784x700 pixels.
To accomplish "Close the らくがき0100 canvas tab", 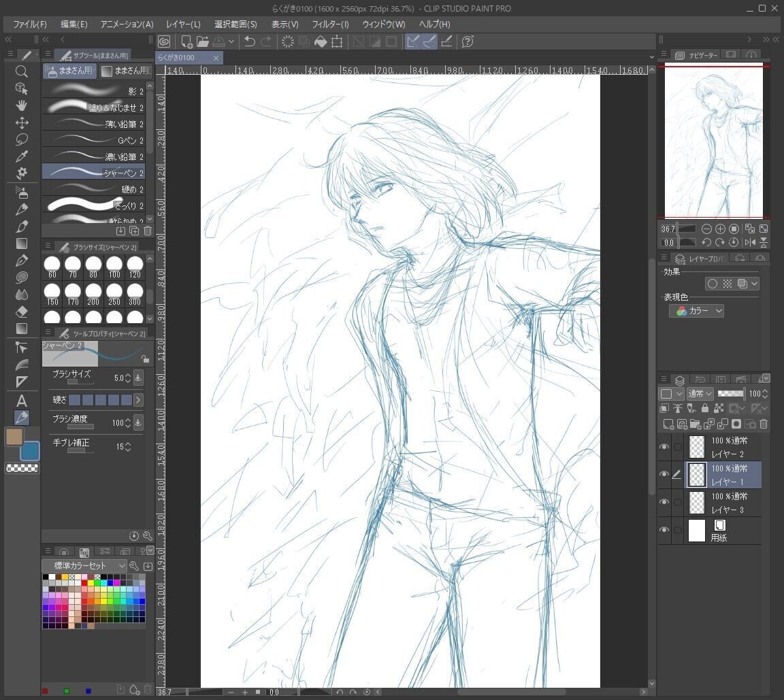I will coord(216,58).
